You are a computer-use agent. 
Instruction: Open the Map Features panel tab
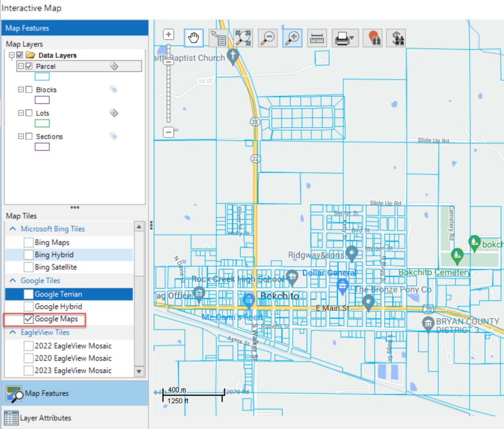tap(46, 394)
